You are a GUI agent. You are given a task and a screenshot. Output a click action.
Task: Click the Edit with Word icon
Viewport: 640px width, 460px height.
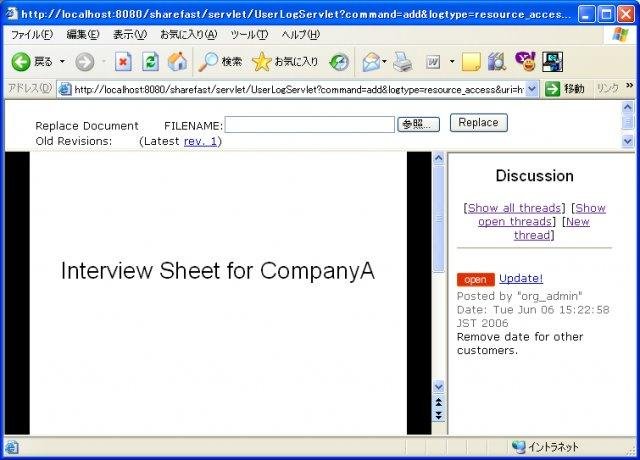(x=433, y=62)
